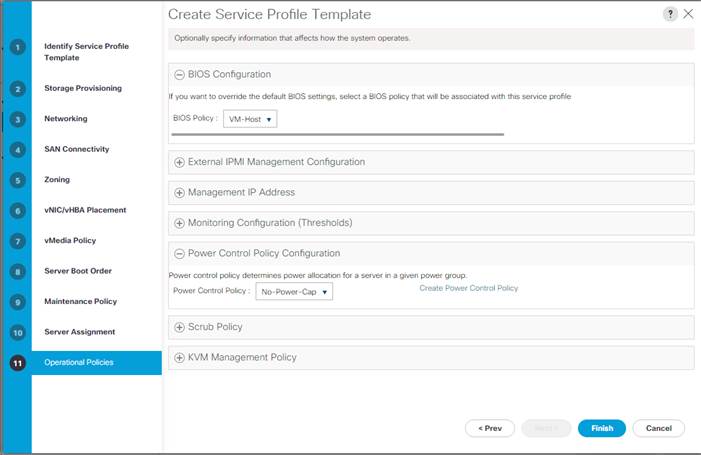The image size is (701, 455).
Task: Go to the Server Boot Order step
Action: [x=78, y=271]
